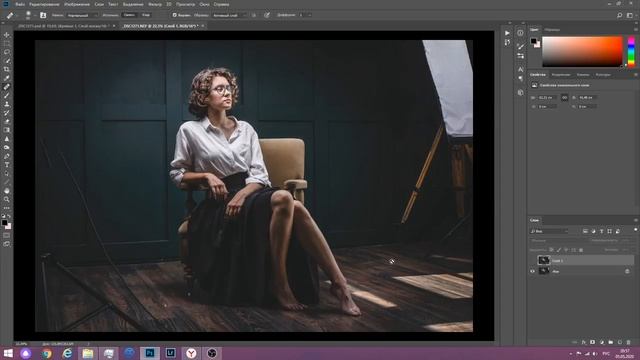This screenshot has height=360, width=640.
Task: Click the width input field in Properties
Action: (x=547, y=98)
